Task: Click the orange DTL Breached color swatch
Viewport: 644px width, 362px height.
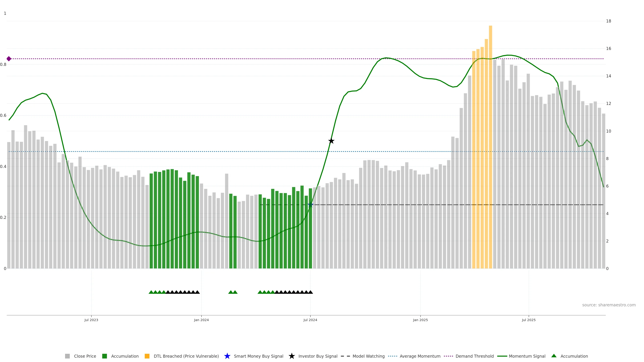Action: 147,356
